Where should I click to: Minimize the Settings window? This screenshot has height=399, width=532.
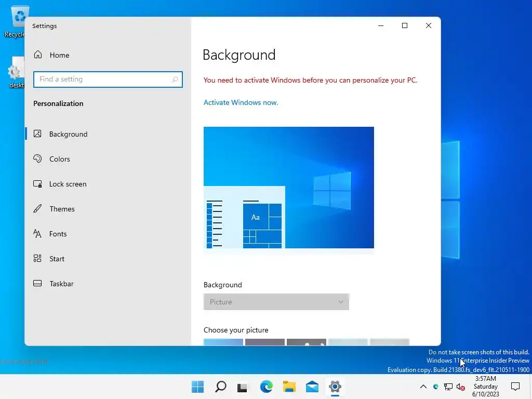click(381, 26)
